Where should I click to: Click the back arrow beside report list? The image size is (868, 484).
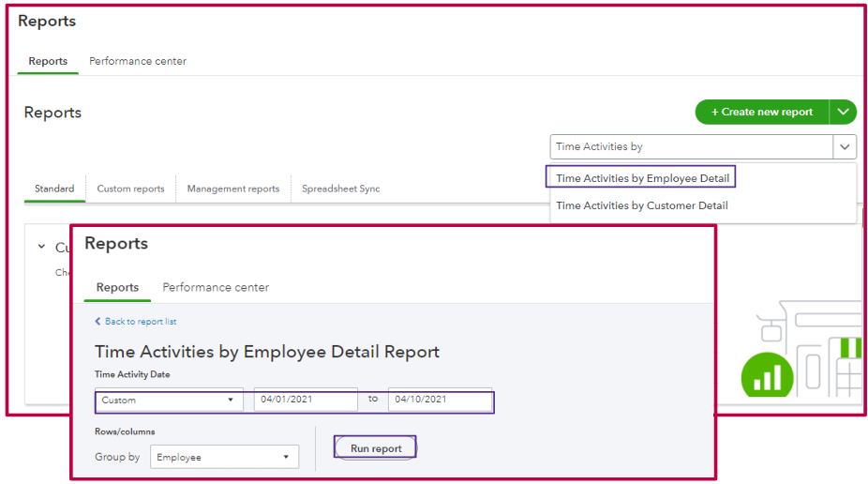pos(98,322)
